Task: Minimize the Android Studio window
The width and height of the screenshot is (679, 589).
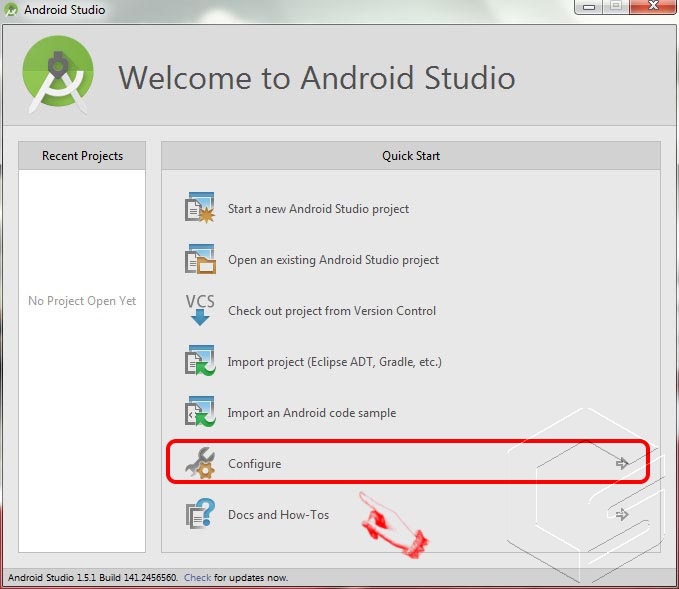Action: click(x=588, y=6)
